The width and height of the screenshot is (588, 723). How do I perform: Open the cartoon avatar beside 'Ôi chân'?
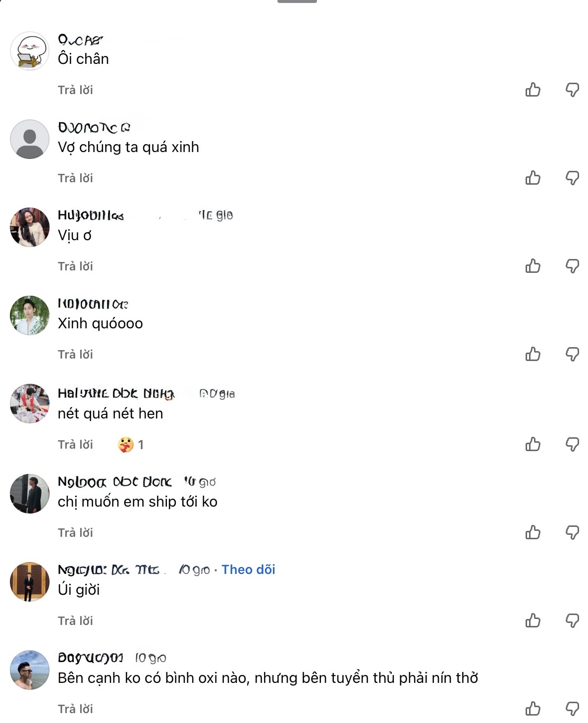[30, 51]
